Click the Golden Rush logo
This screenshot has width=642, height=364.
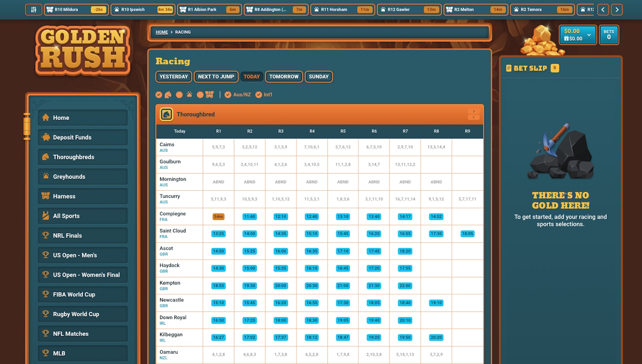click(x=83, y=51)
